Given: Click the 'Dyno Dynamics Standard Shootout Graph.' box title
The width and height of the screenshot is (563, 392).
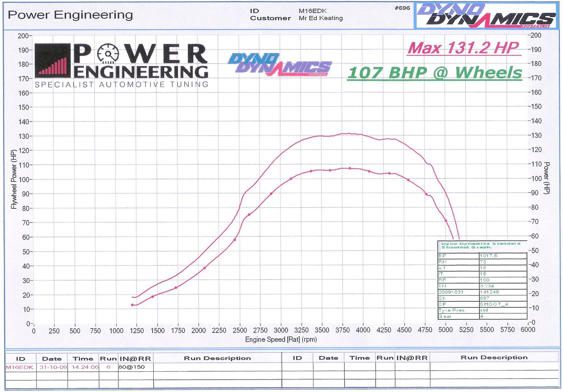Looking at the screenshot, I should click(481, 246).
